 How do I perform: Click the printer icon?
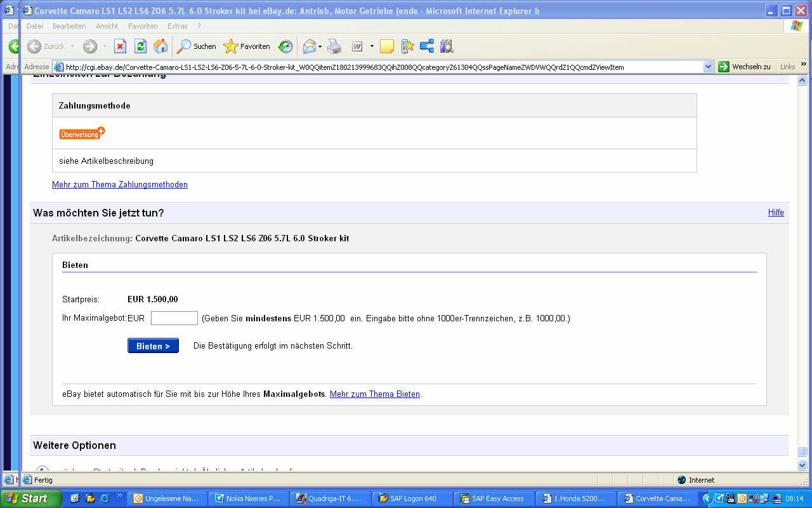pyautogui.click(x=334, y=46)
